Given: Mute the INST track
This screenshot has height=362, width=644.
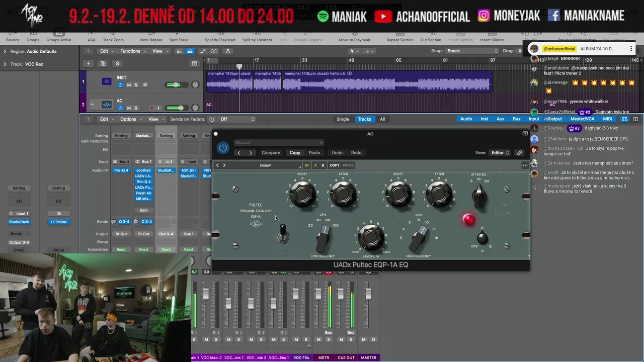Looking at the screenshot, I should (x=129, y=85).
